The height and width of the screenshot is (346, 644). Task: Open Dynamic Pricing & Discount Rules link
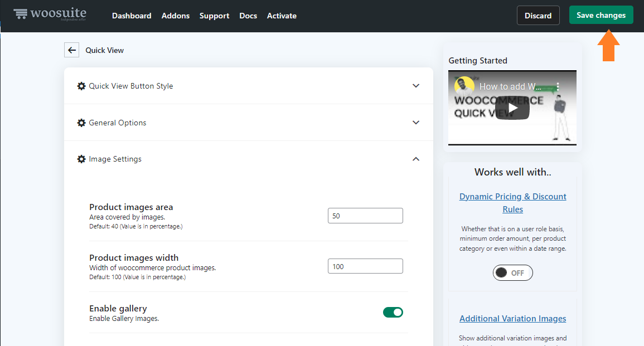tap(512, 203)
